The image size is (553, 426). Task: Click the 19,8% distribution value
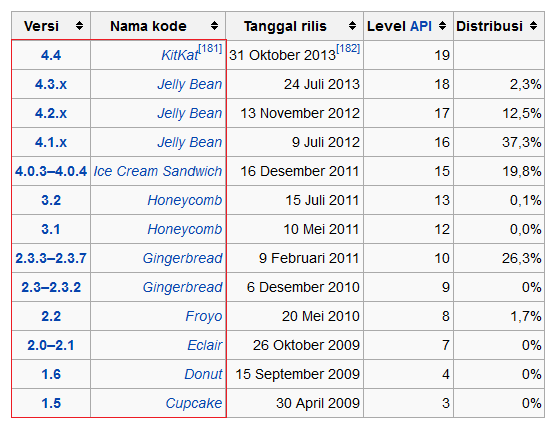coord(522,171)
